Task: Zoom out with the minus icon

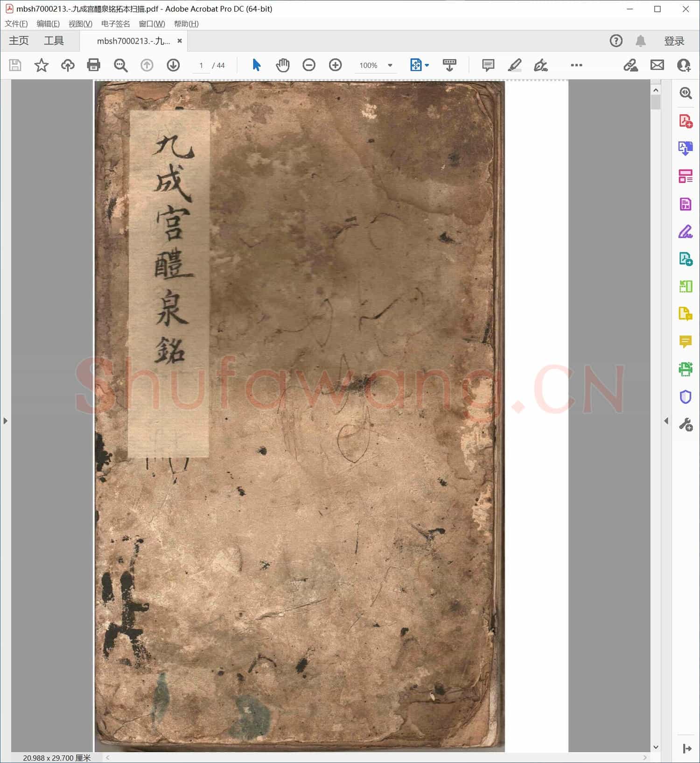Action: pyautogui.click(x=309, y=65)
